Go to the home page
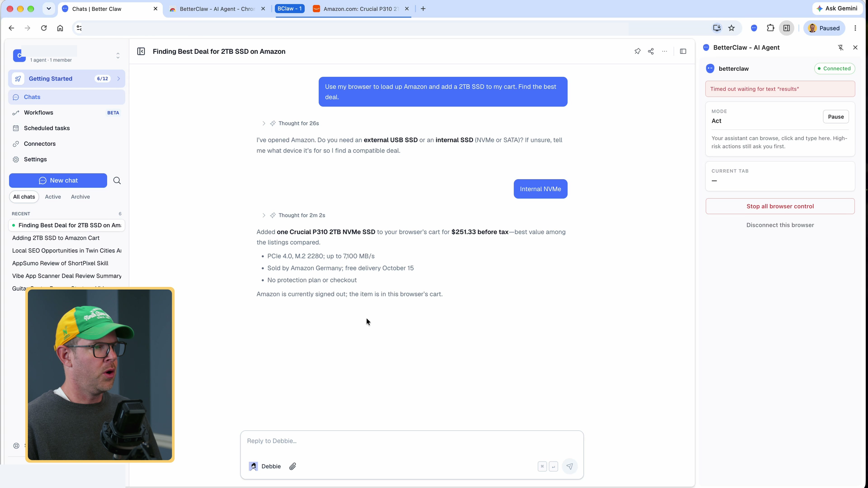 tap(60, 28)
